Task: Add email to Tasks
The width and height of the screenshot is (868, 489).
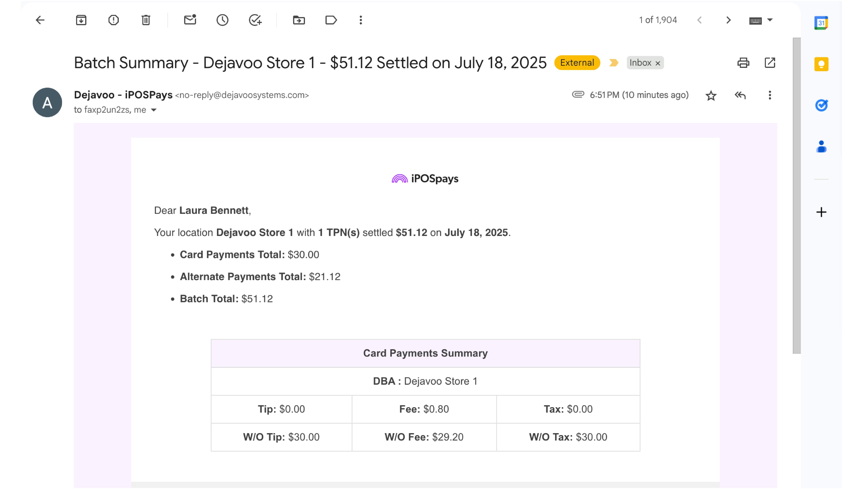Action: [255, 20]
